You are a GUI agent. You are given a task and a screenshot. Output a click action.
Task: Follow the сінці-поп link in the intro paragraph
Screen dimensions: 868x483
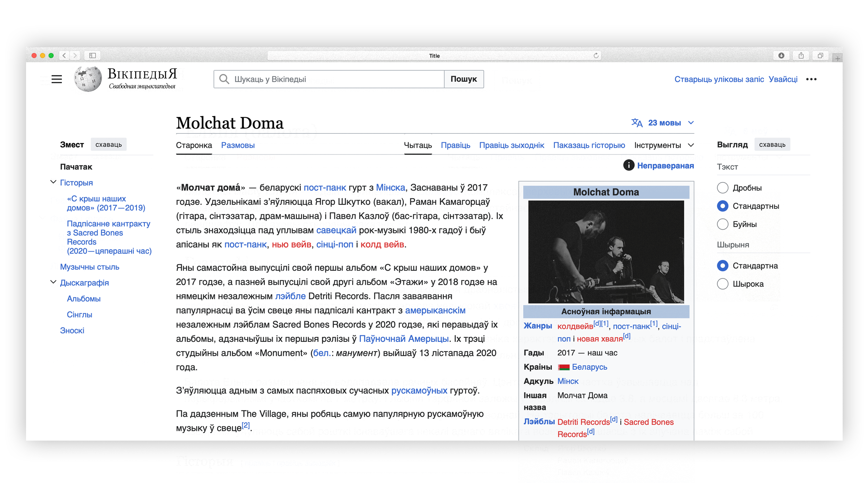tap(334, 245)
